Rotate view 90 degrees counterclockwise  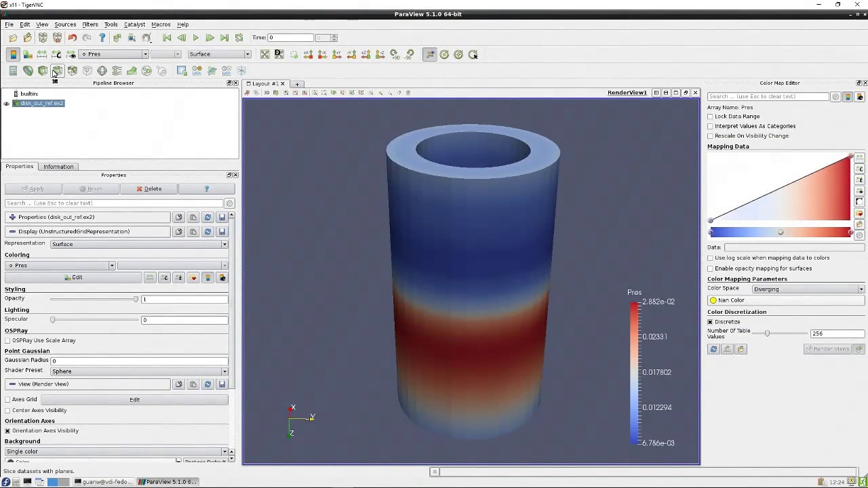[x=410, y=54]
